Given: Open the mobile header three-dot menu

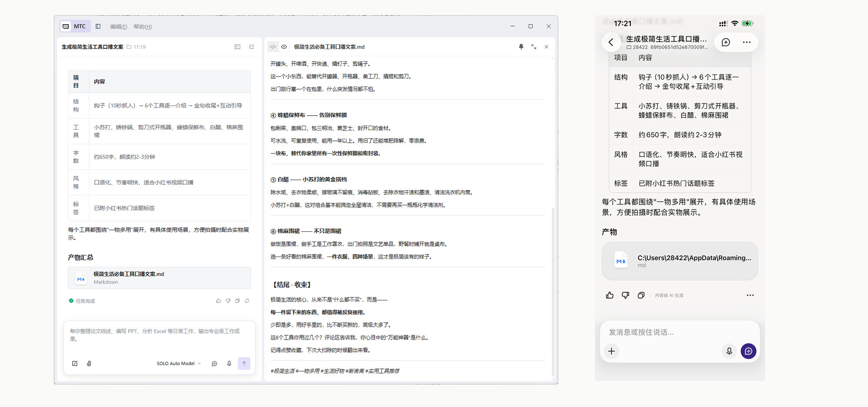Looking at the screenshot, I should coord(746,42).
